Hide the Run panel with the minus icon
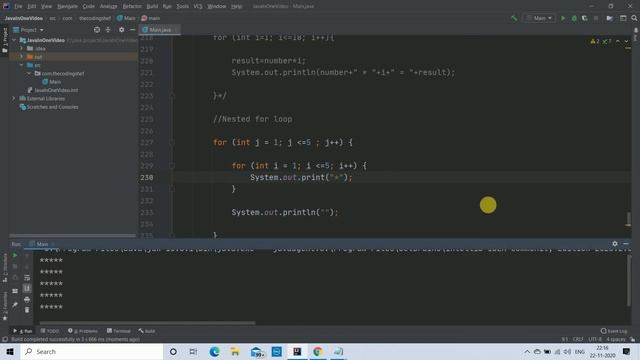The width and height of the screenshot is (640, 360). [626, 244]
